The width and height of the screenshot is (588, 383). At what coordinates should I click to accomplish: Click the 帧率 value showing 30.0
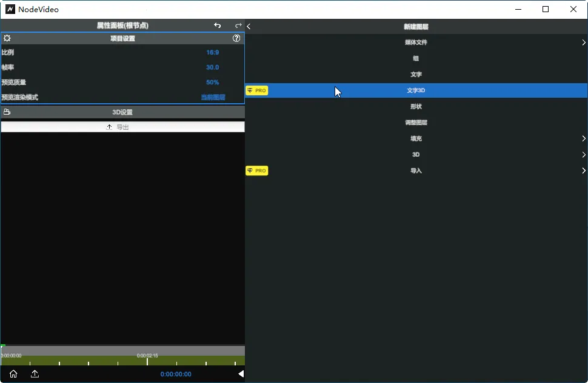[x=212, y=67]
